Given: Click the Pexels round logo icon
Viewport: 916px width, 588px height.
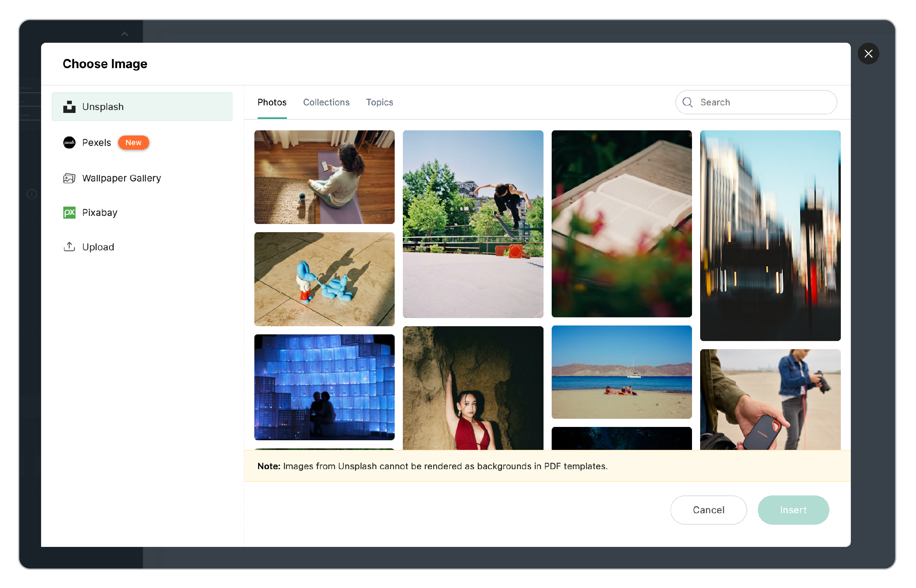Looking at the screenshot, I should (x=69, y=143).
